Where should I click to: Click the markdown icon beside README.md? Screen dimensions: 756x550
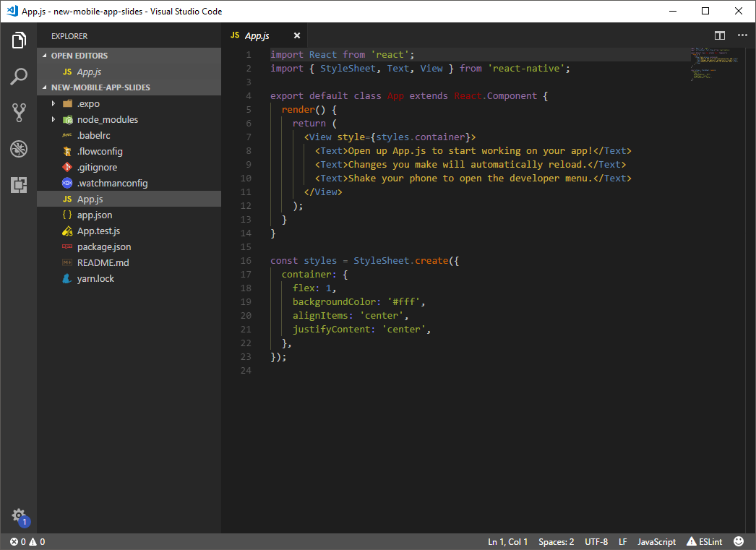pyautogui.click(x=67, y=262)
